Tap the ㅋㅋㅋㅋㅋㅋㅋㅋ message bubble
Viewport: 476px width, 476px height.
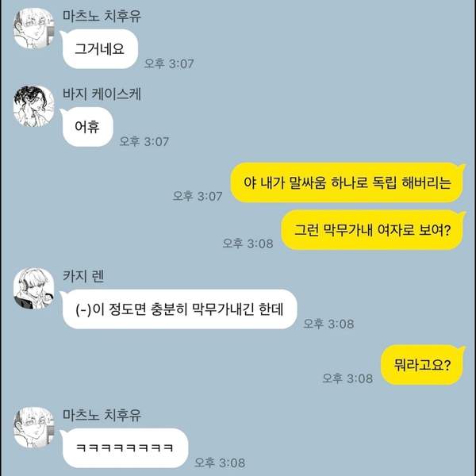tap(125, 447)
